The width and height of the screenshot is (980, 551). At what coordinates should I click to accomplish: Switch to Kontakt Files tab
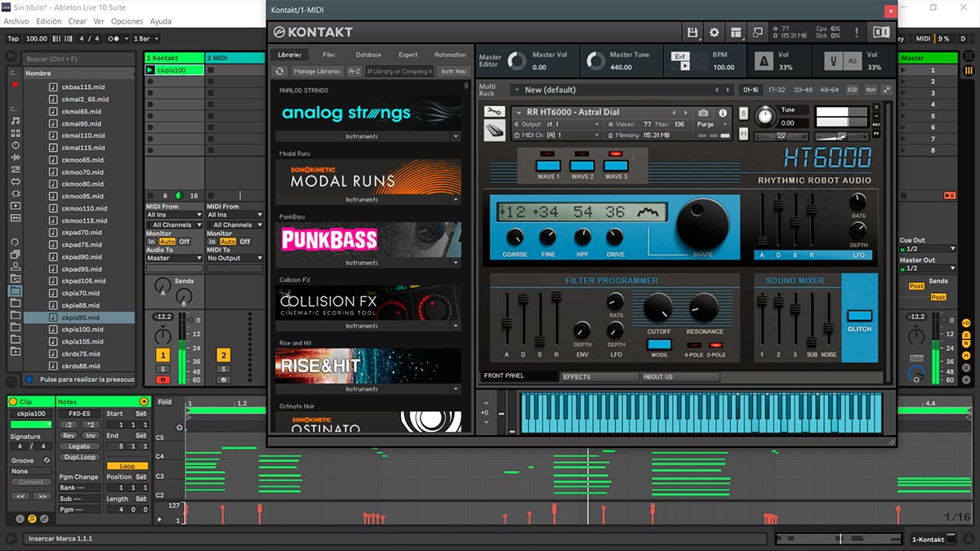point(329,55)
